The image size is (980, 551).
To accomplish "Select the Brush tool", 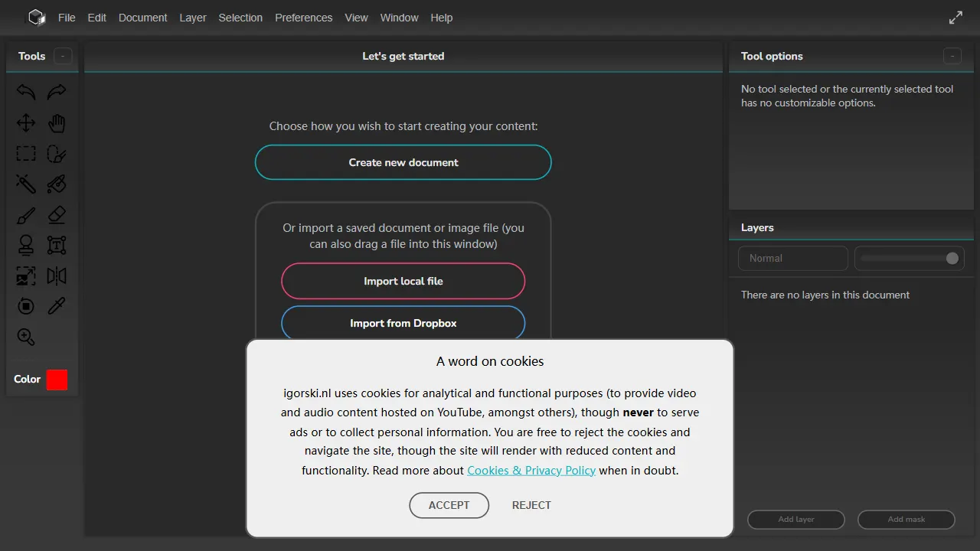I will coord(26,215).
